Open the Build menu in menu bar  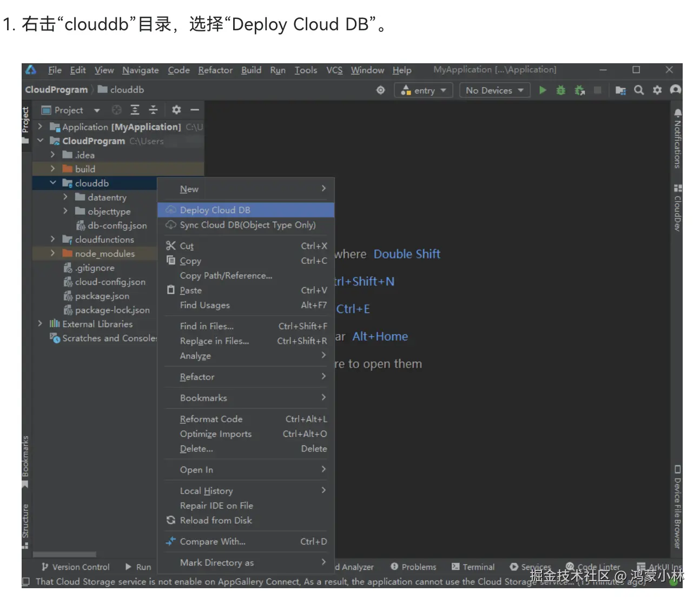pos(251,70)
